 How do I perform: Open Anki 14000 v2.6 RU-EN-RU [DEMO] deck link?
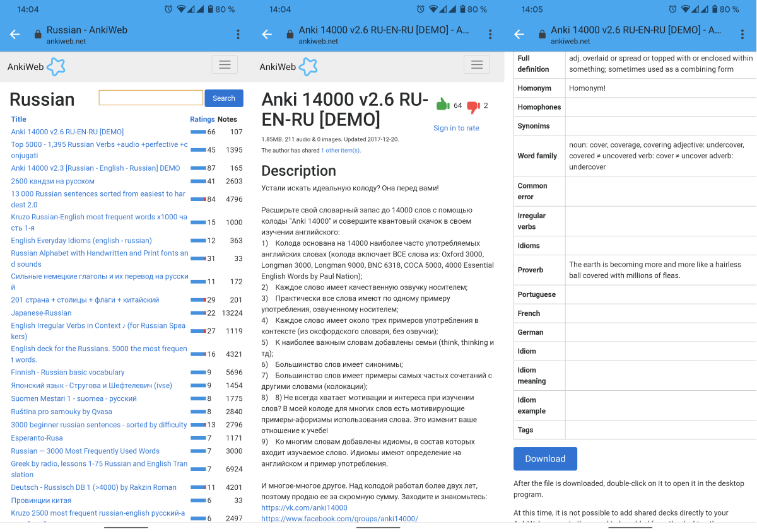pos(67,132)
